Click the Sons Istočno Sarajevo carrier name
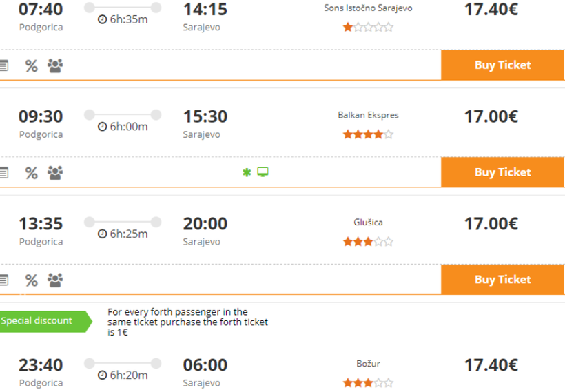Viewport: 565px width, 392px height. click(x=368, y=8)
